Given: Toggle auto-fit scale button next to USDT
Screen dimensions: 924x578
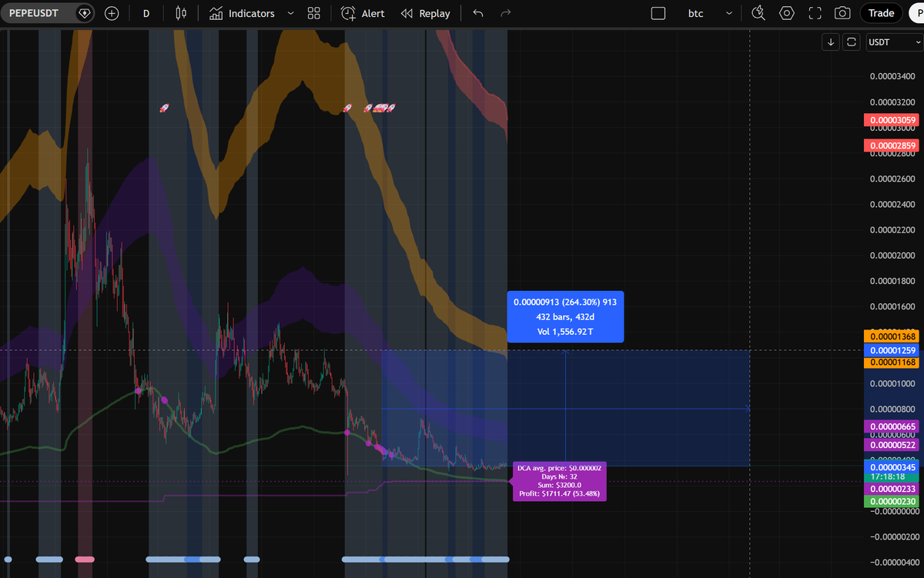Looking at the screenshot, I should pos(852,42).
